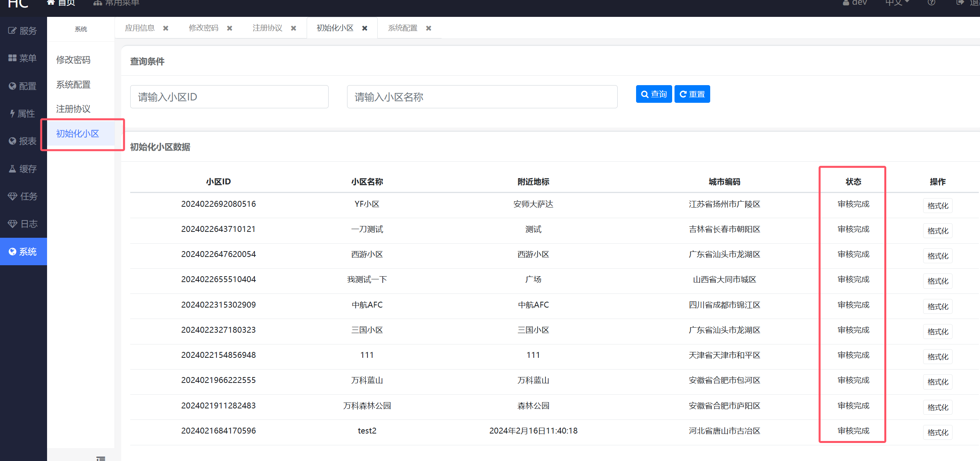Focus the 请输入小区ID input field
This screenshot has height=461, width=980.
pos(229,97)
